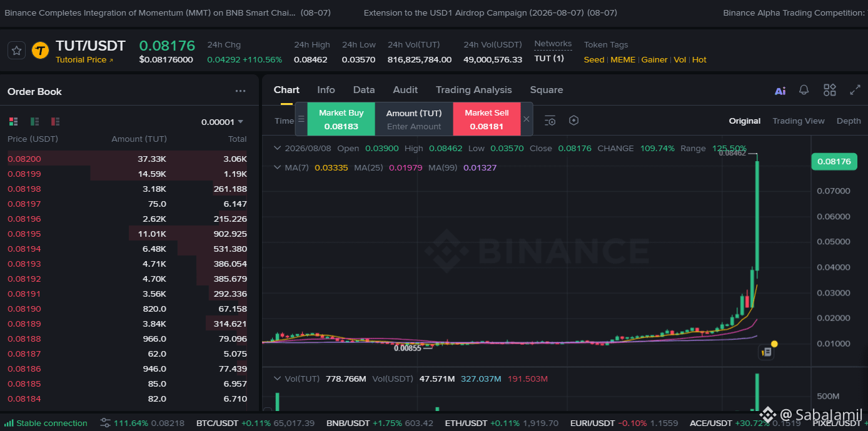The width and height of the screenshot is (868, 431).
Task: Click Market Sell at 0.08181
Action: pos(487,119)
